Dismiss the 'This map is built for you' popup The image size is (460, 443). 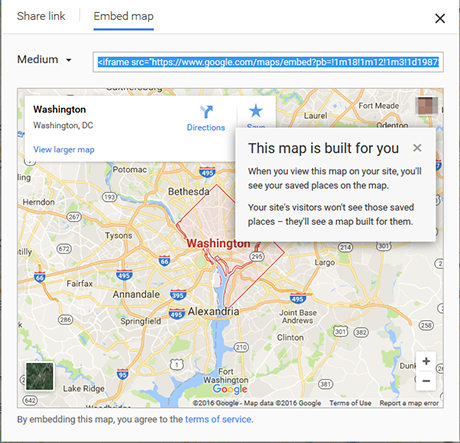(x=417, y=148)
